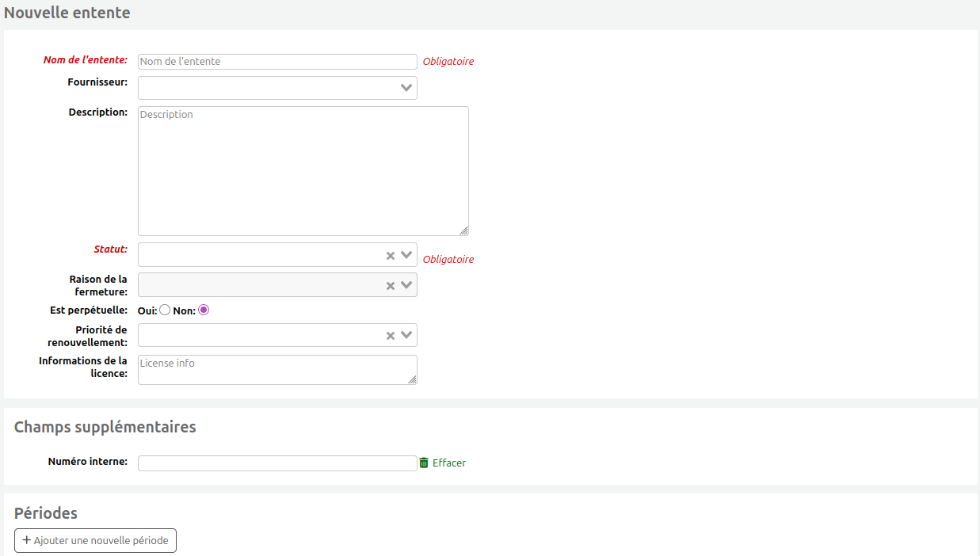Expand the Raison de la fermeture dropdown
980x556 pixels.
tap(406, 285)
